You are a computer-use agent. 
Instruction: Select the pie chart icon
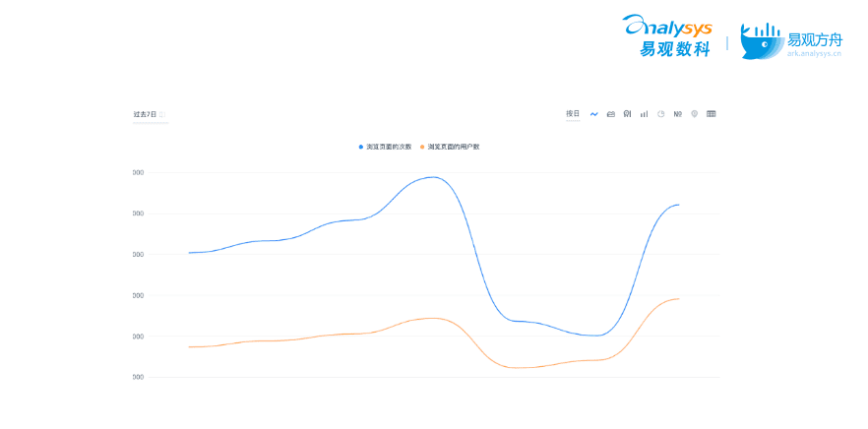click(661, 114)
